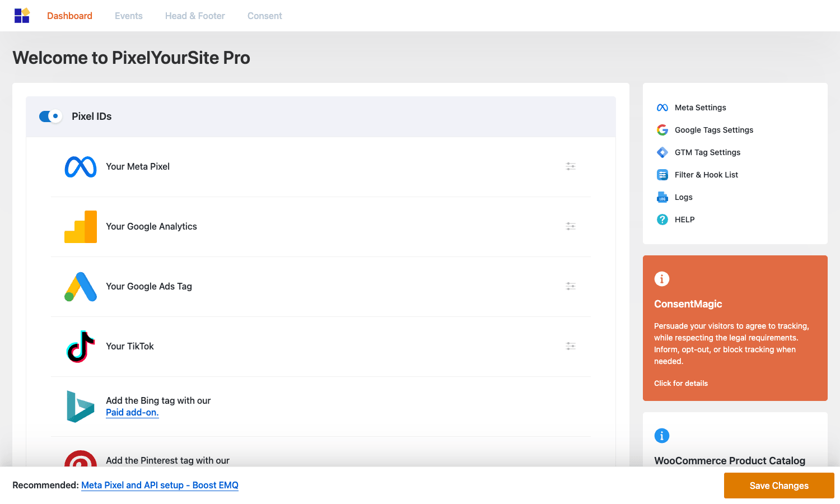Click the Pixel IDs section title
The image size is (840, 504).
click(x=92, y=116)
